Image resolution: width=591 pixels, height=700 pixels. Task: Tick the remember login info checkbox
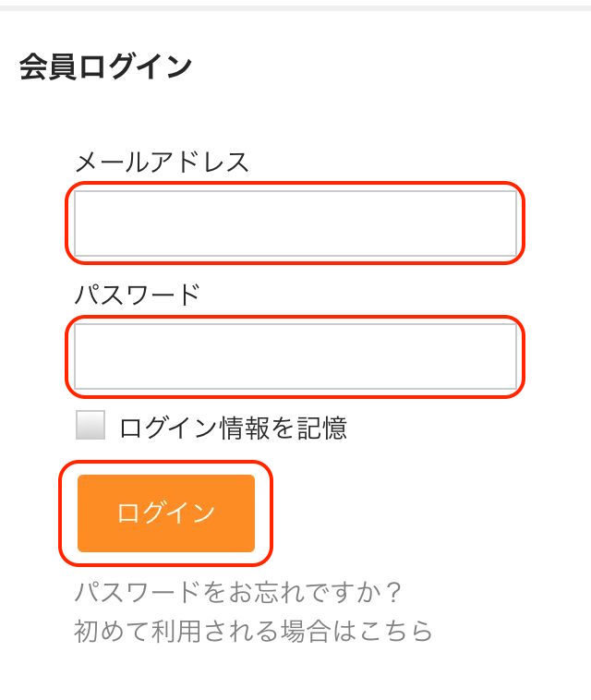click(x=90, y=427)
